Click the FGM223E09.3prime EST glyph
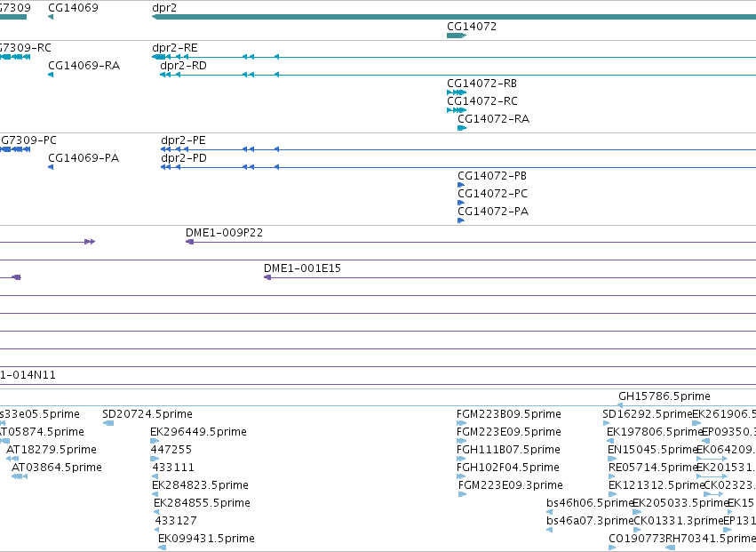The width and height of the screenshot is (756, 552). tap(462, 494)
